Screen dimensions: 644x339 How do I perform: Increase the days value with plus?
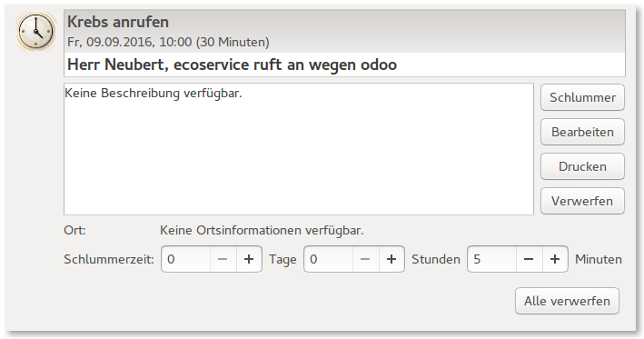[249, 259]
